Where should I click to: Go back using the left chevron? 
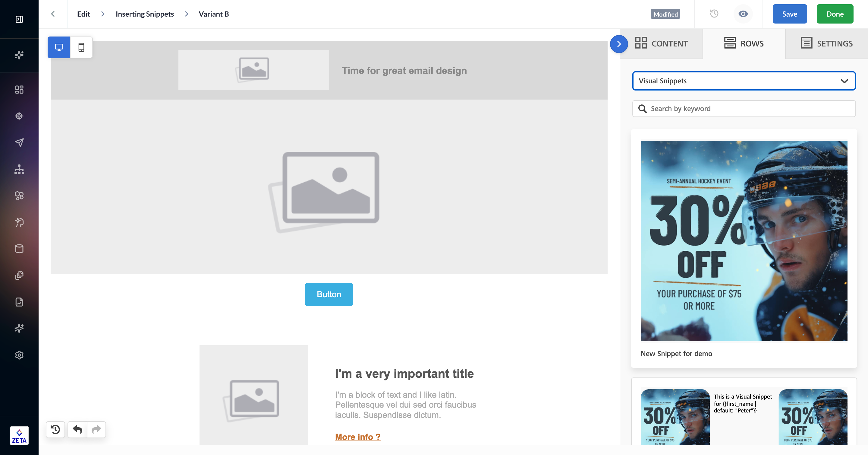pyautogui.click(x=53, y=14)
